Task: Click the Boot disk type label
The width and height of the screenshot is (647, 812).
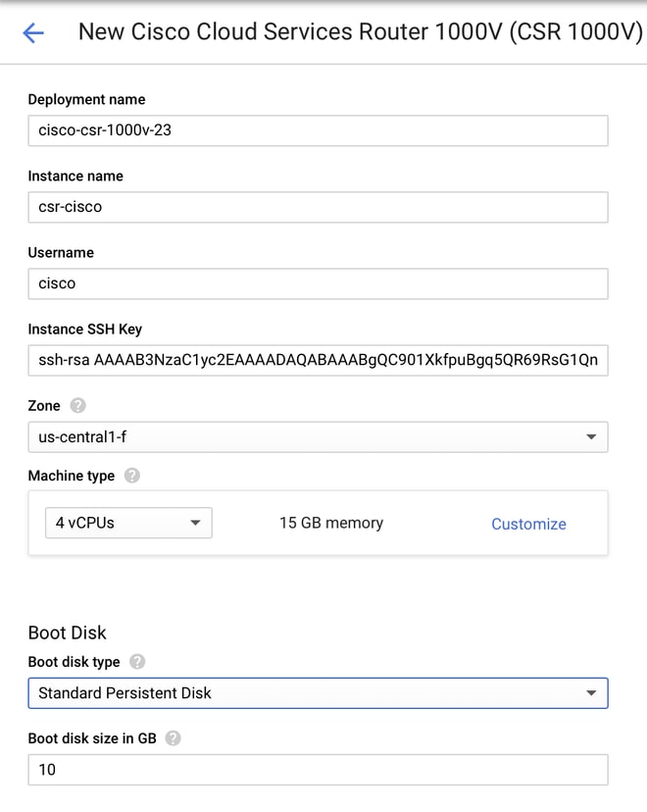Action: (75, 662)
